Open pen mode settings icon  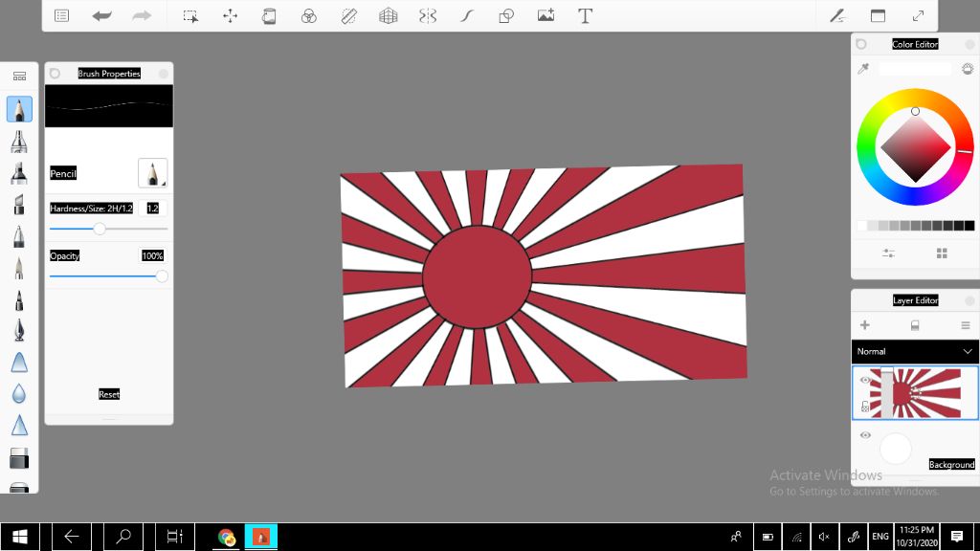[837, 15]
